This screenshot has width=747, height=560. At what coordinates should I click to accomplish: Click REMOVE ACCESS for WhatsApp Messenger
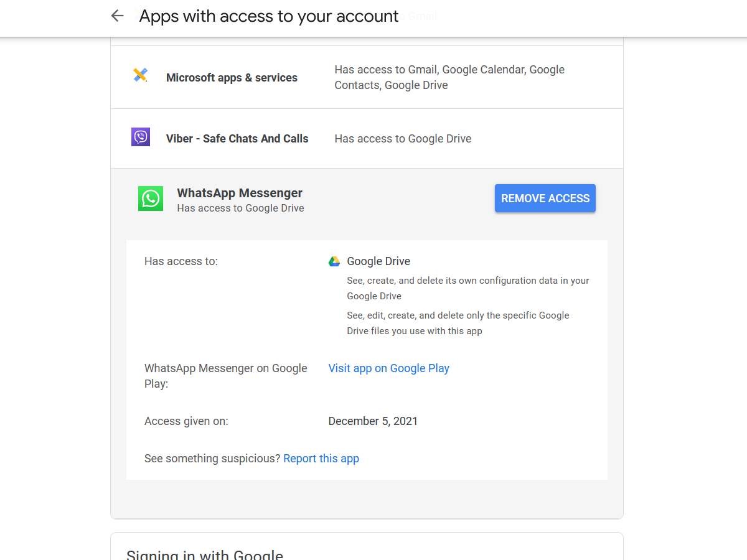[x=545, y=198]
